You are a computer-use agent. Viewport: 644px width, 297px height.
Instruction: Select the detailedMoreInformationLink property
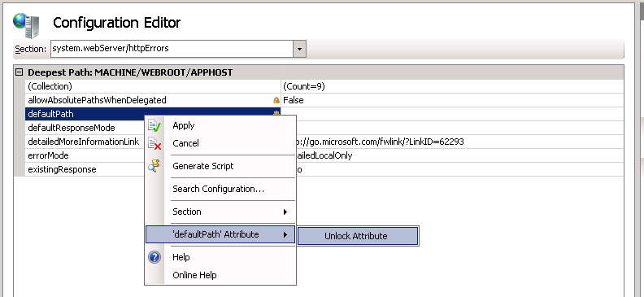[85, 142]
